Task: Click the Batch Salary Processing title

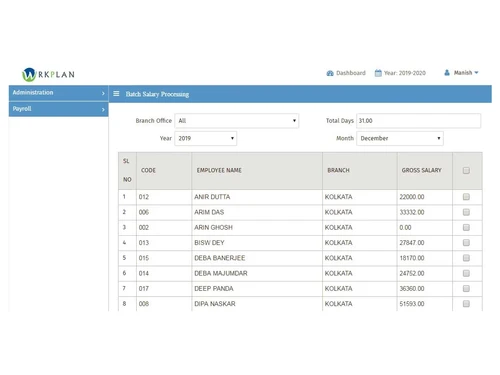Action: (x=157, y=94)
